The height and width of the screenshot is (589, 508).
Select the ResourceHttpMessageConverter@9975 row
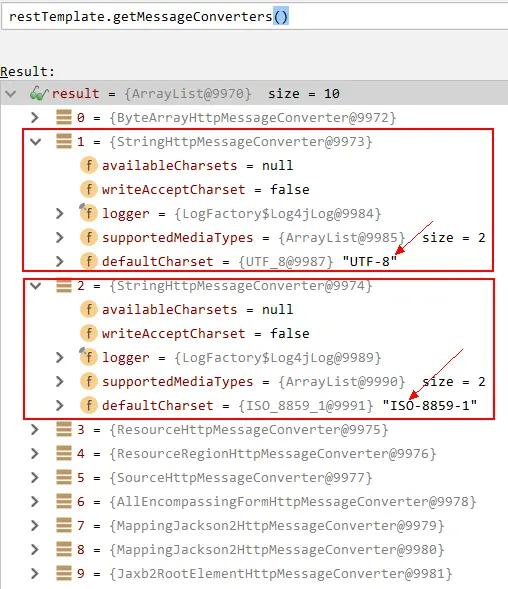tap(254, 429)
